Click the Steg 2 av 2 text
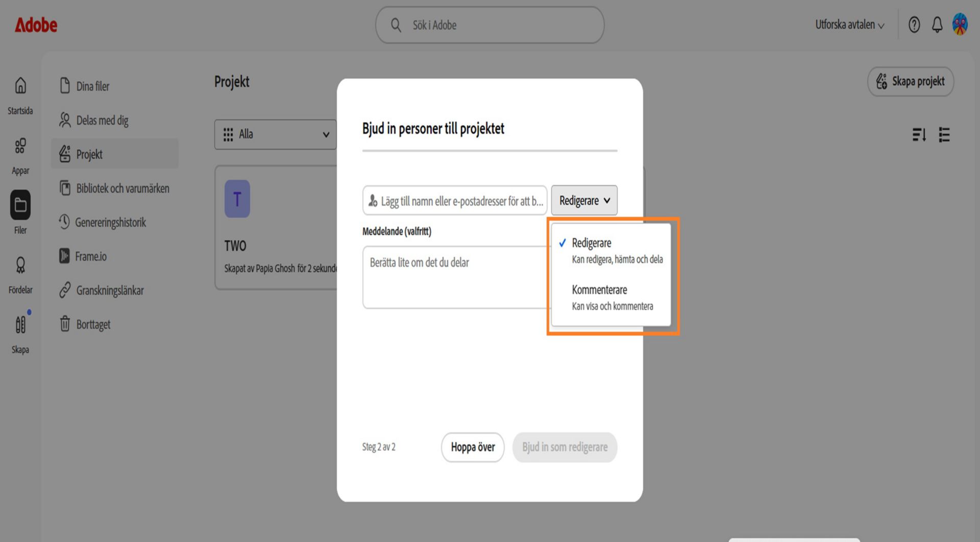 [x=379, y=447]
